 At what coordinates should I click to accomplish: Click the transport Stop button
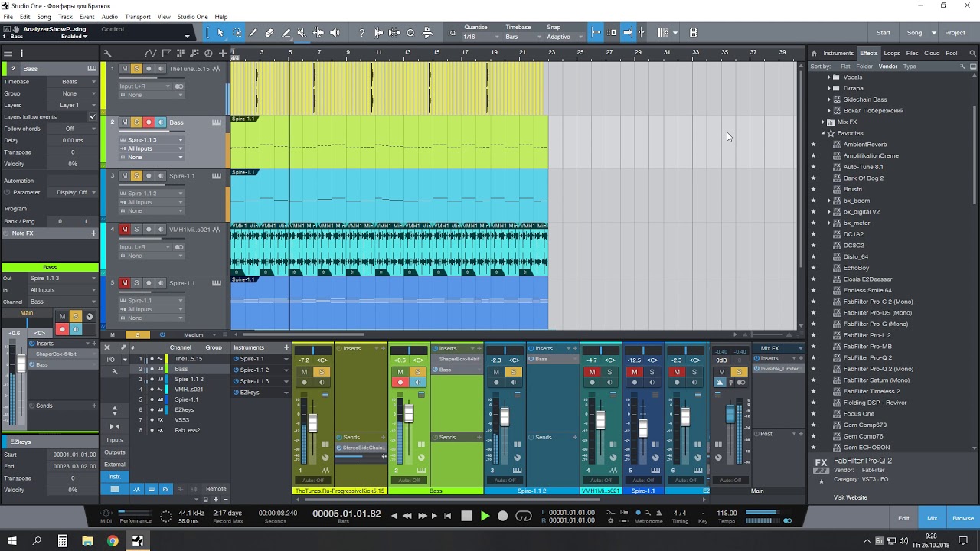click(466, 516)
